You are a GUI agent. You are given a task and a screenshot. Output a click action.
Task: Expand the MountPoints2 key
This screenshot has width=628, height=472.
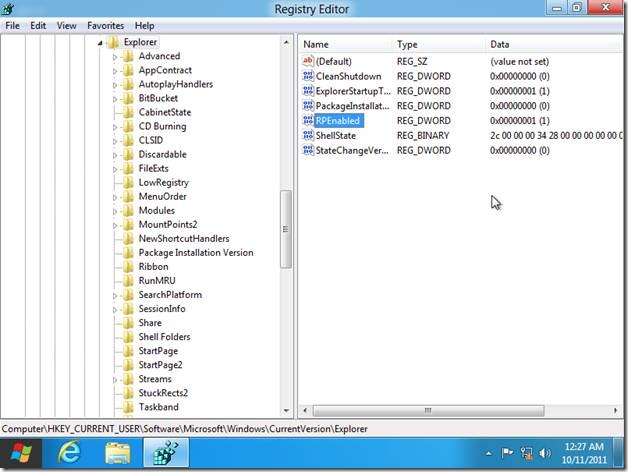pyautogui.click(x=115, y=226)
